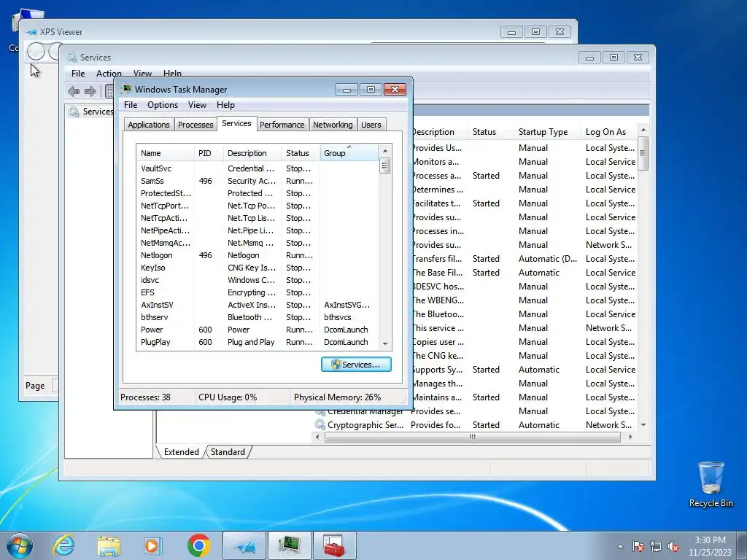
Task: Sort by Log On As column
Action: click(609, 132)
